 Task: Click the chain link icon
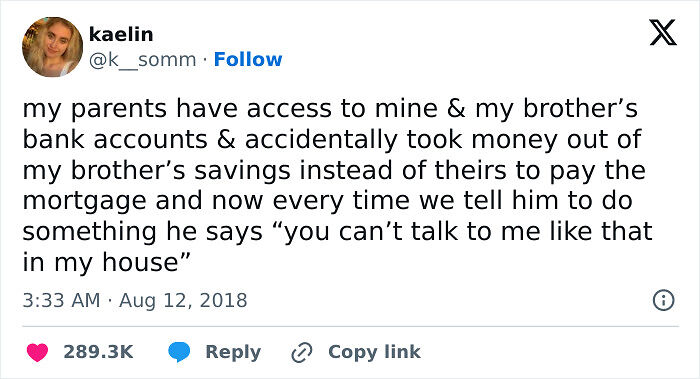[x=302, y=352]
